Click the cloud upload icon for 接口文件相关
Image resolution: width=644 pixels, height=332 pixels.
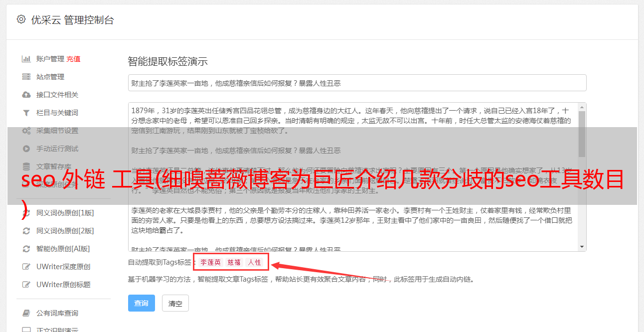click(26, 95)
